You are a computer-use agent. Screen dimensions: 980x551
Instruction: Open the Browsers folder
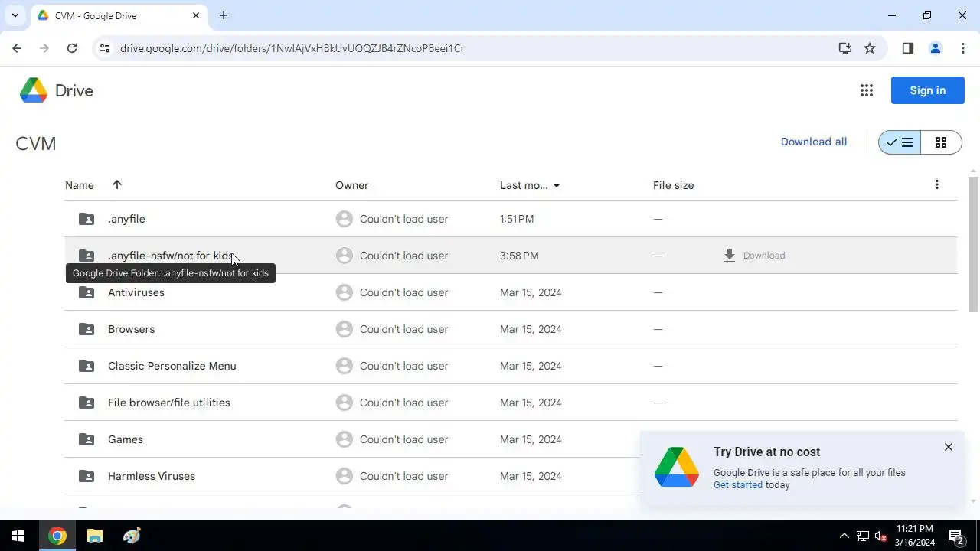tap(131, 329)
